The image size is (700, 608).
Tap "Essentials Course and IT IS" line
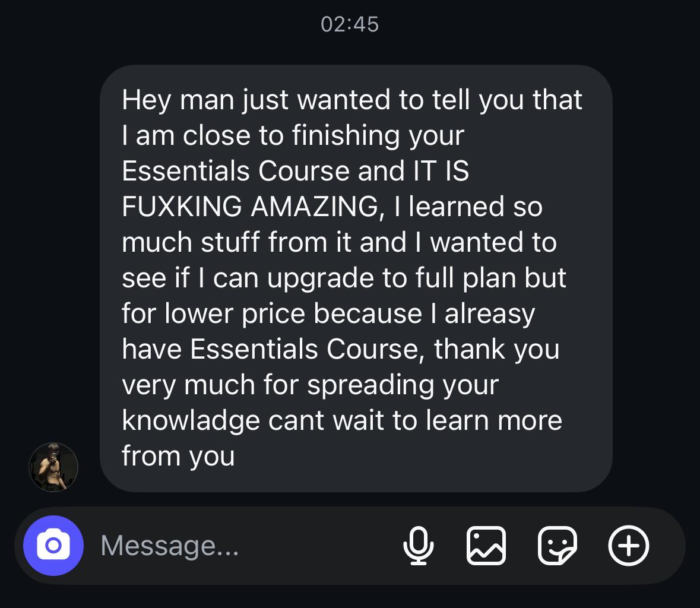[295, 171]
